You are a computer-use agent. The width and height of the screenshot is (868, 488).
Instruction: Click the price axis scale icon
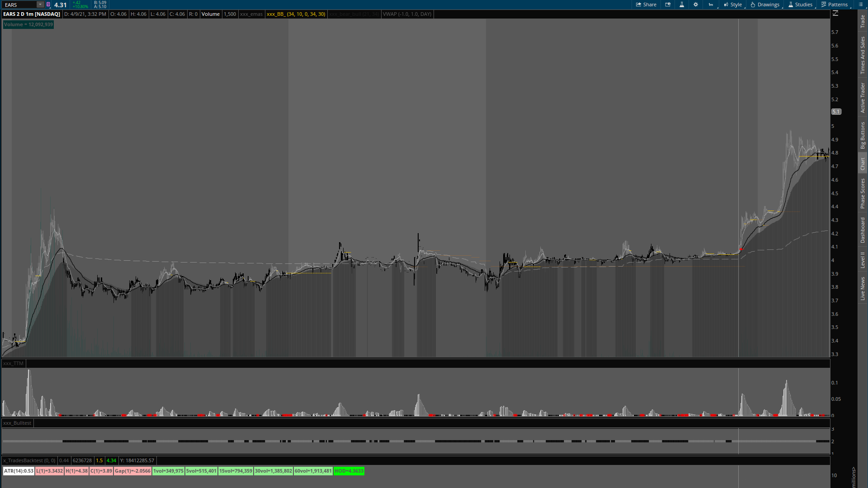coord(835,13)
